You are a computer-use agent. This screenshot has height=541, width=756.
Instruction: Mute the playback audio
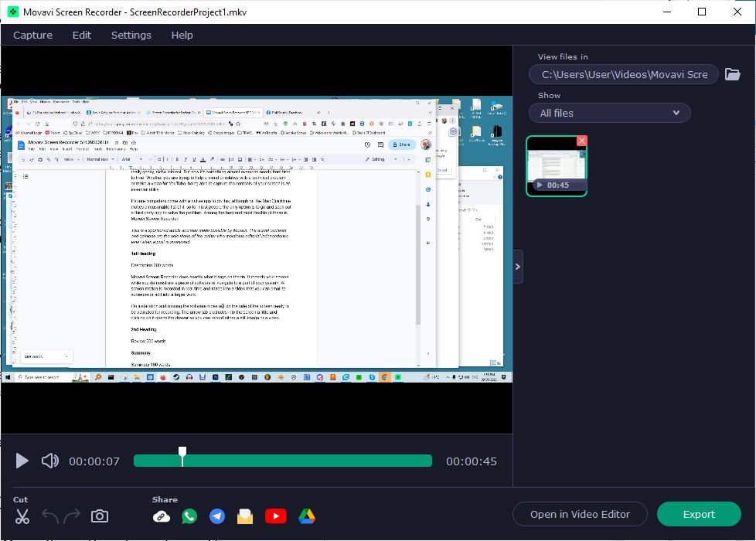[49, 461]
